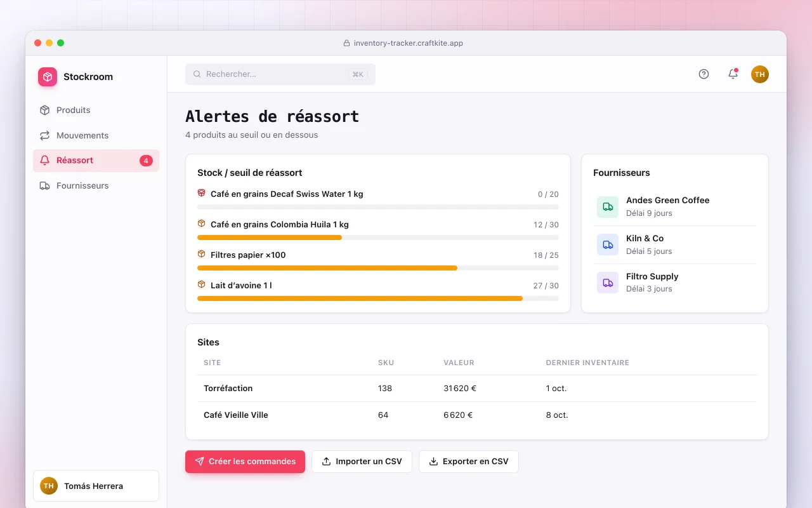The height and width of the screenshot is (508, 812).
Task: Click the 8 oct. inventory date
Action: (x=557, y=415)
